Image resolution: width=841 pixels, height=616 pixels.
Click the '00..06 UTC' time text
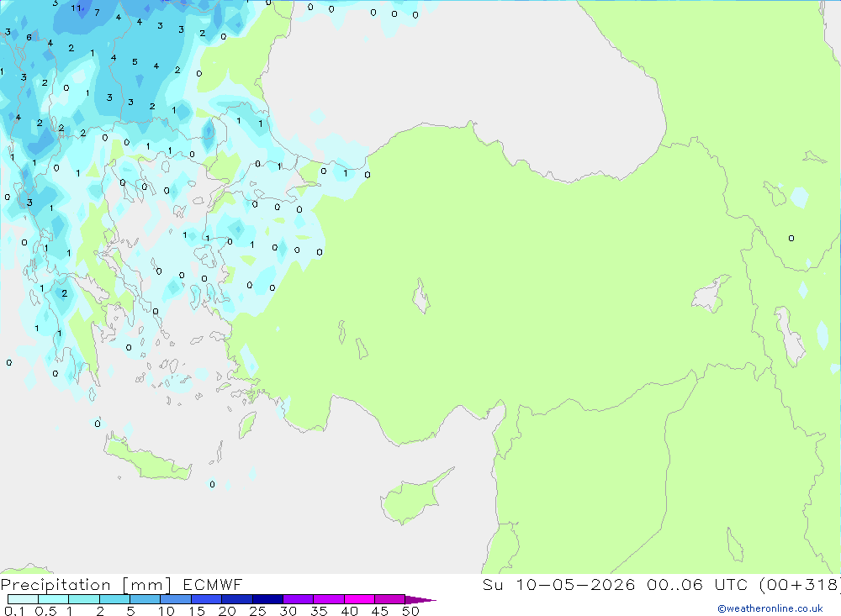pos(697,585)
